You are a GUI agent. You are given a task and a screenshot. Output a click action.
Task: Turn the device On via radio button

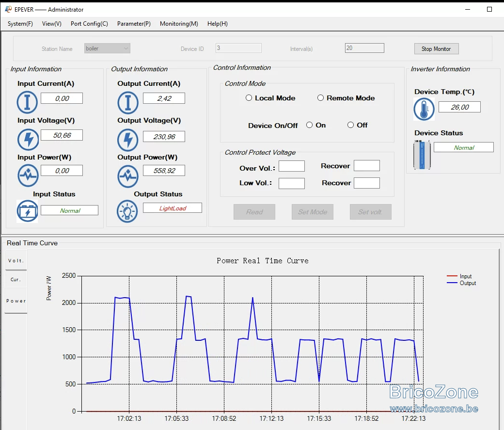pos(309,125)
